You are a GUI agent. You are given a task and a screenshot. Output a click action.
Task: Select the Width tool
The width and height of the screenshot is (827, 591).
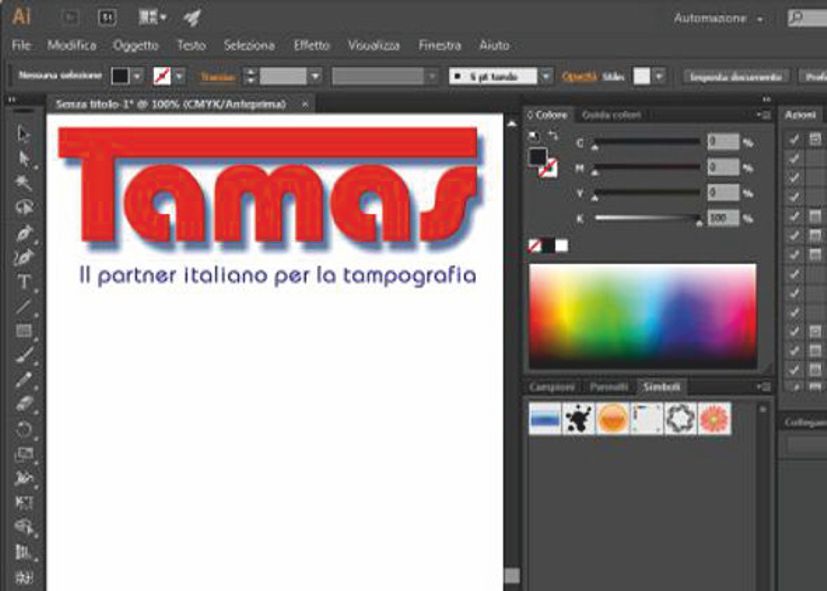[x=23, y=478]
